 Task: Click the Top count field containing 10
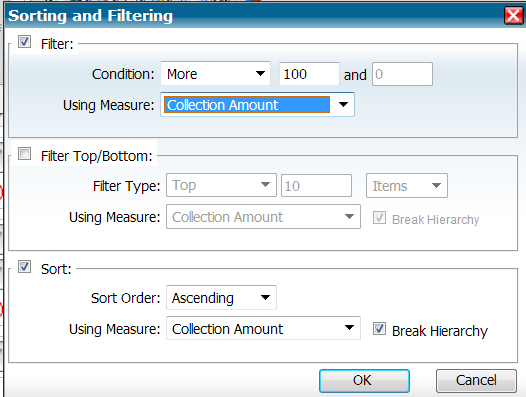coord(316,186)
